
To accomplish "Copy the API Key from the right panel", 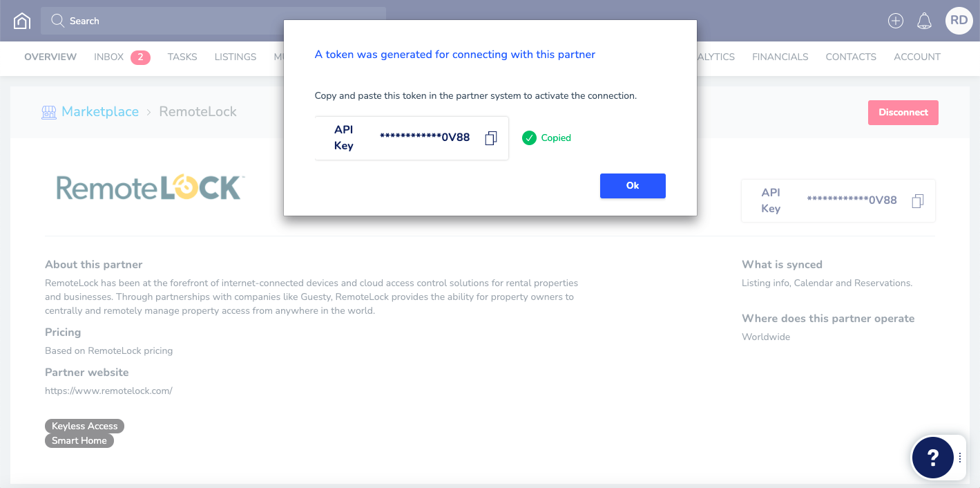I will click(917, 200).
